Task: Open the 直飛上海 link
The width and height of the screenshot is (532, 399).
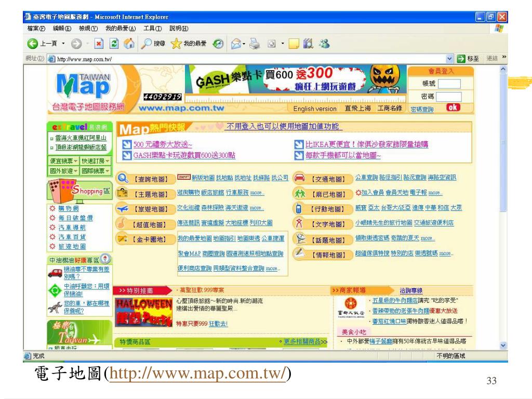Action: coord(358,108)
